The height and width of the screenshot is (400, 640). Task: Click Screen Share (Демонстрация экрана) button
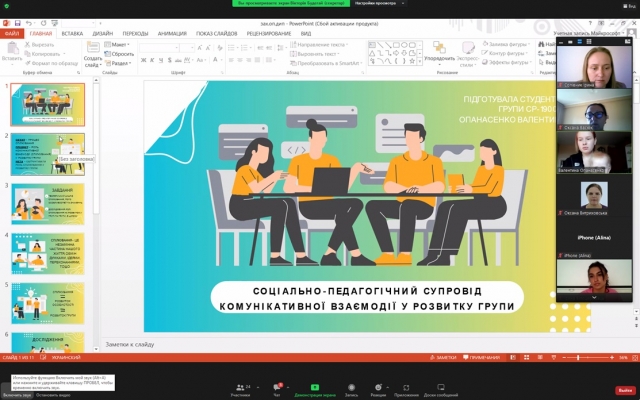pyautogui.click(x=315, y=390)
